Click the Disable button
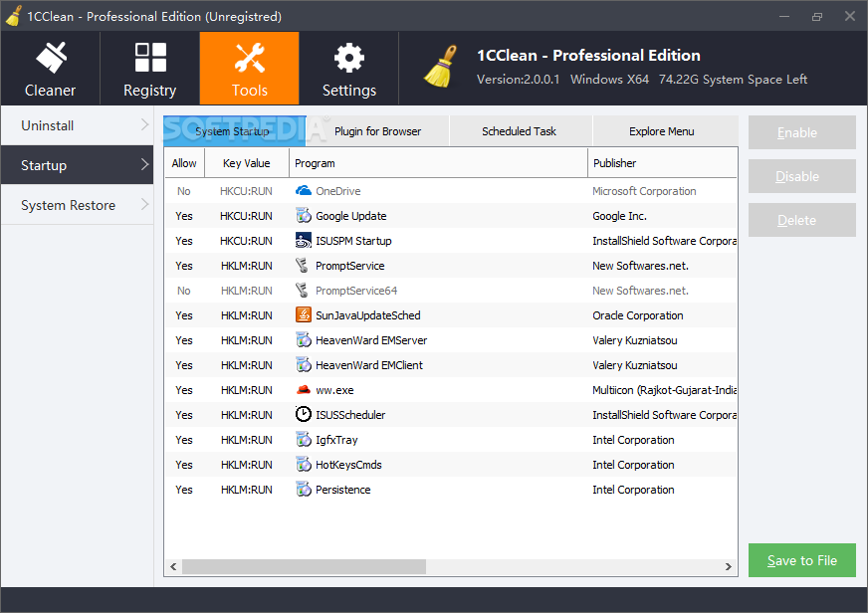The height and width of the screenshot is (613, 868). 802,176
